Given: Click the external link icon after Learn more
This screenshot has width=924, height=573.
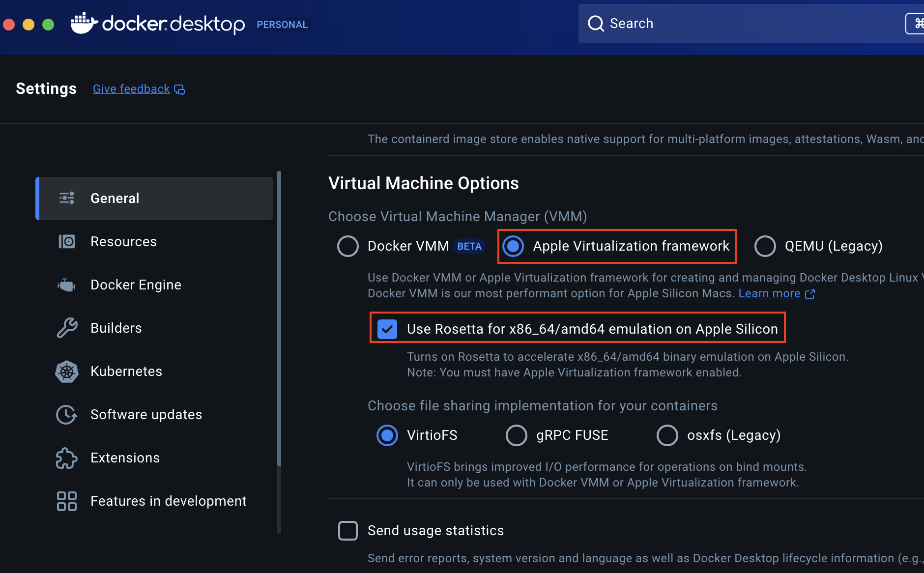Looking at the screenshot, I should pos(810,294).
